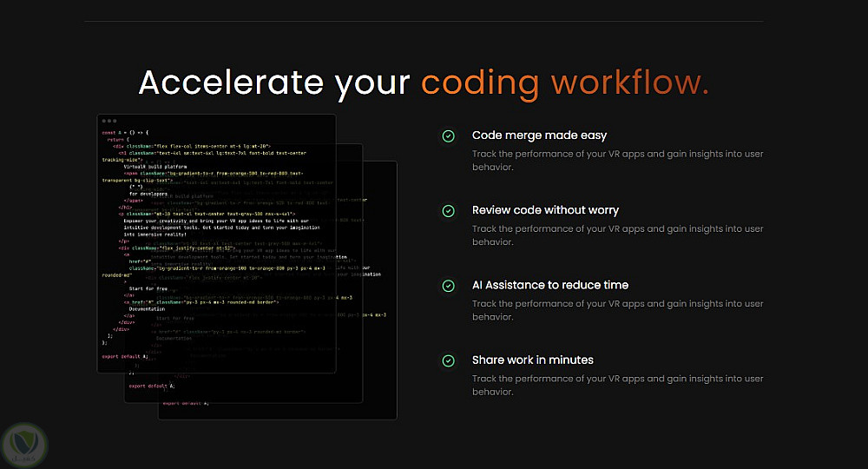Click the description under Share work in minutes
This screenshot has width=868, height=469.
tap(618, 386)
